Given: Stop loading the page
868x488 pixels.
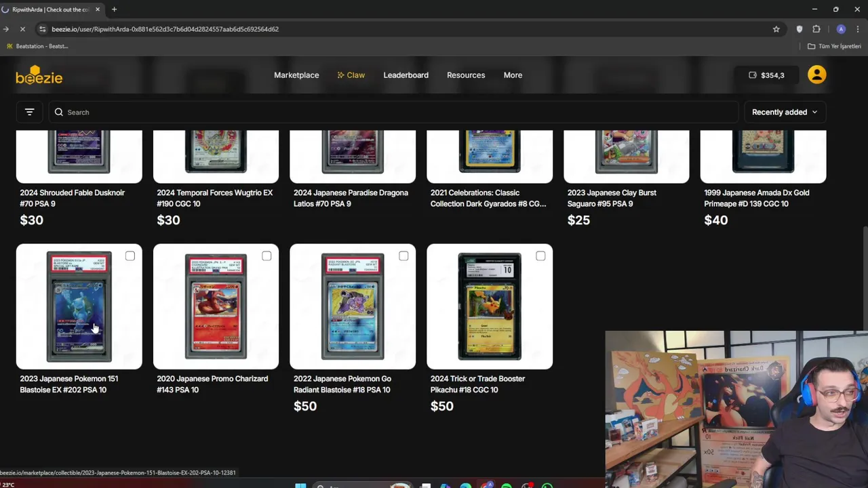Looking at the screenshot, I should coord(22,29).
